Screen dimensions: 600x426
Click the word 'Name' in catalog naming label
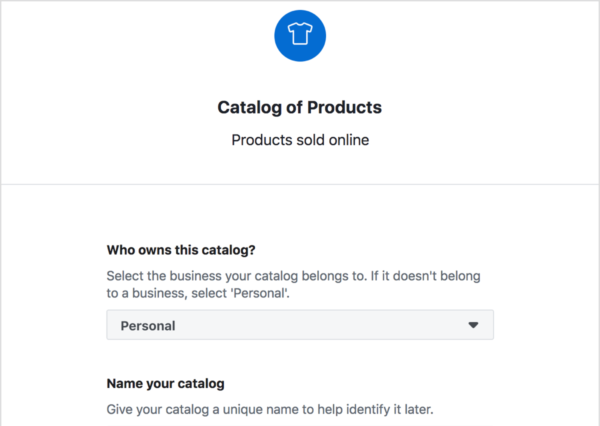click(122, 384)
